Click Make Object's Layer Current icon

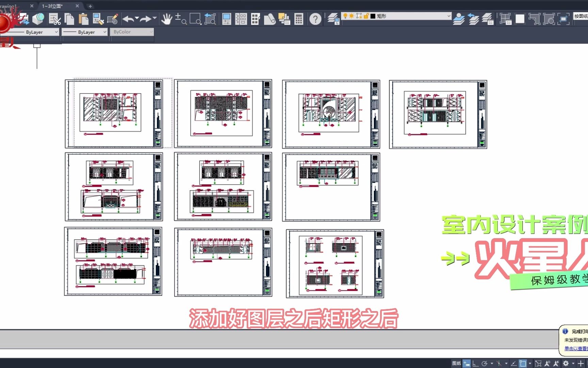tap(459, 19)
